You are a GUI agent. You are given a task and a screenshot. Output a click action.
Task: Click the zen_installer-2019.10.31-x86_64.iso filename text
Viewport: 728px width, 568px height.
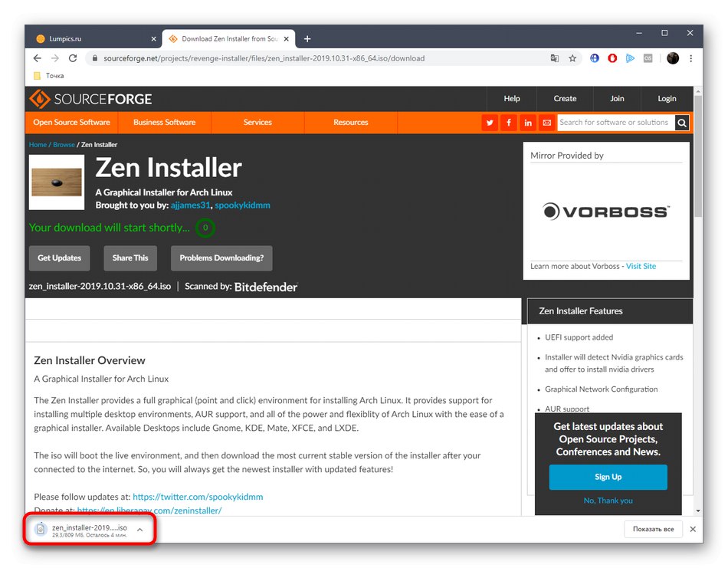tap(100, 287)
